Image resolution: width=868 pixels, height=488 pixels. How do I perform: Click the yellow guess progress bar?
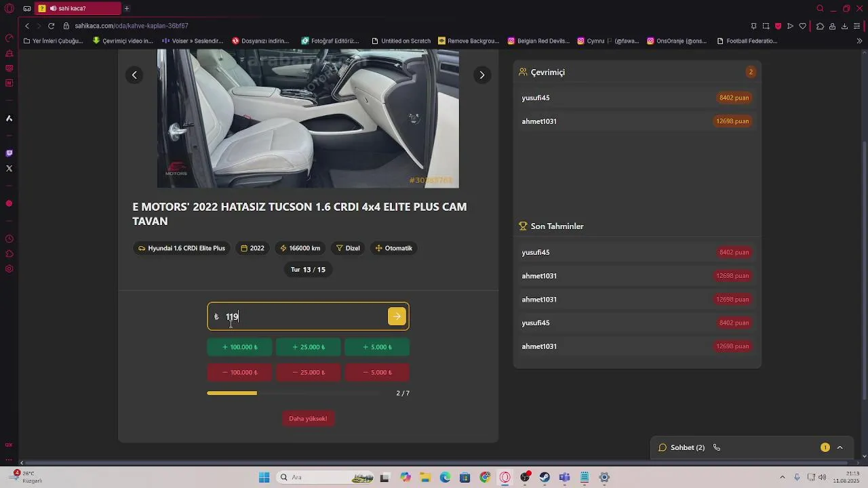pyautogui.click(x=232, y=393)
